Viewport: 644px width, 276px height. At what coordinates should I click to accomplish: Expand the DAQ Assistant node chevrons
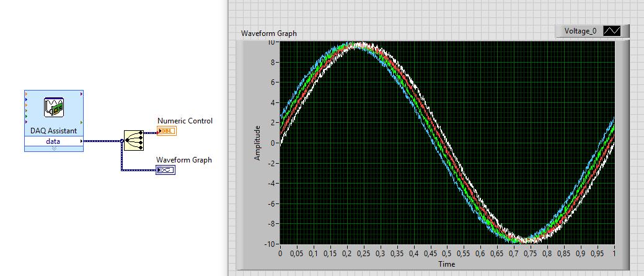tap(54, 149)
